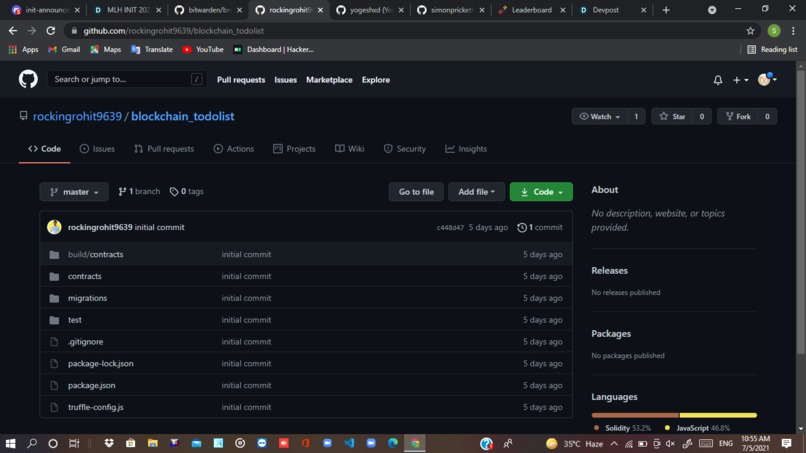Switch to the repository Pull requests tab

tap(164, 149)
